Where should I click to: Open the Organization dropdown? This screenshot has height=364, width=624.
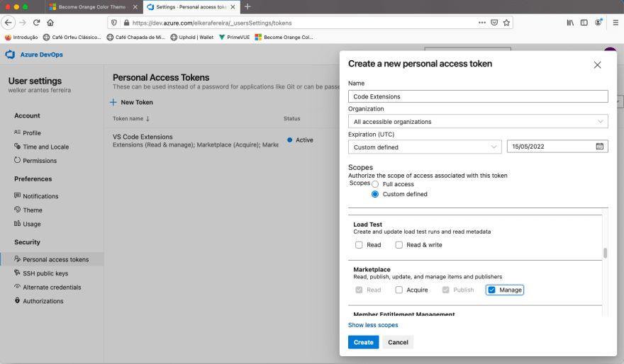478,122
